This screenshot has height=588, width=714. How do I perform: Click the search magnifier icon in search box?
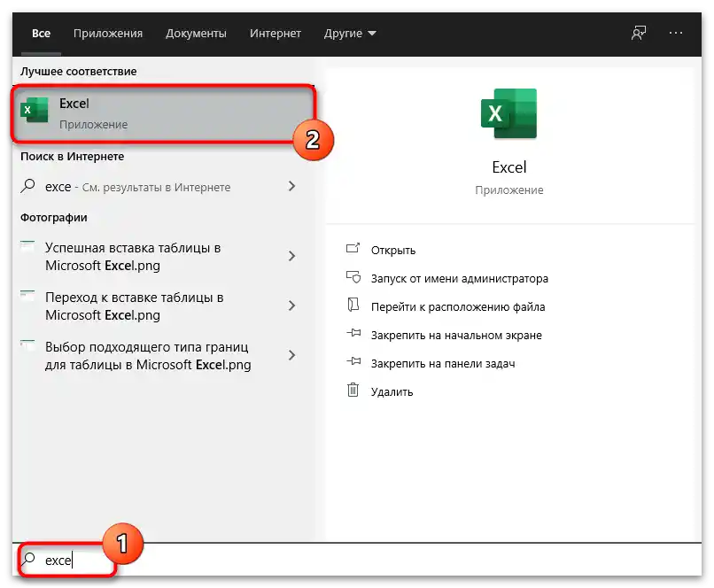pos(28,560)
